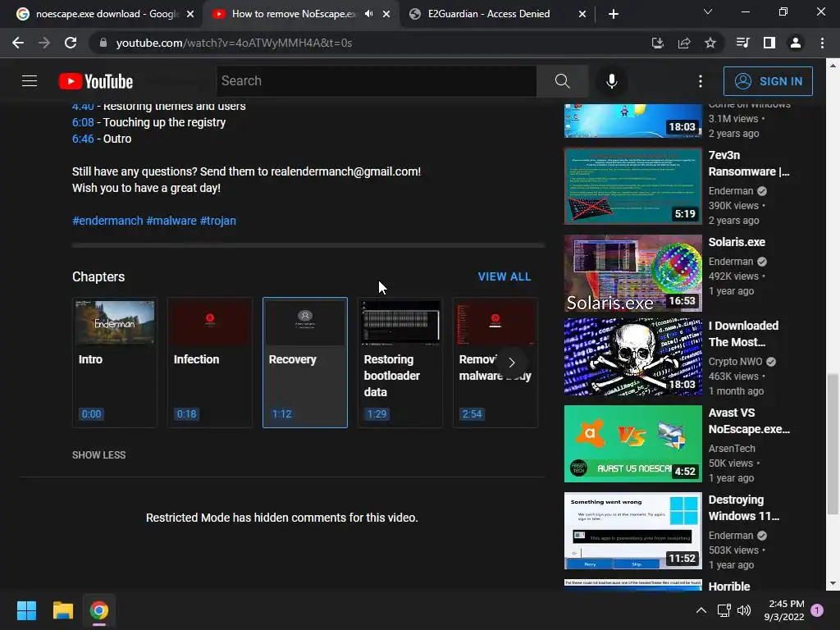
Task: Click scrollbar down arrow
Action: pos(833,583)
